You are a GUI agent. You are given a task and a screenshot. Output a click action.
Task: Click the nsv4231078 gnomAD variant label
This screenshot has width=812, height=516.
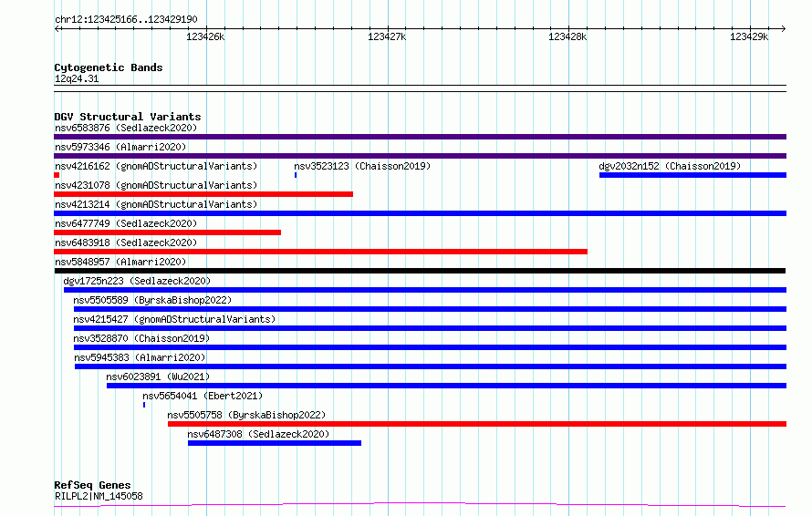tap(156, 185)
